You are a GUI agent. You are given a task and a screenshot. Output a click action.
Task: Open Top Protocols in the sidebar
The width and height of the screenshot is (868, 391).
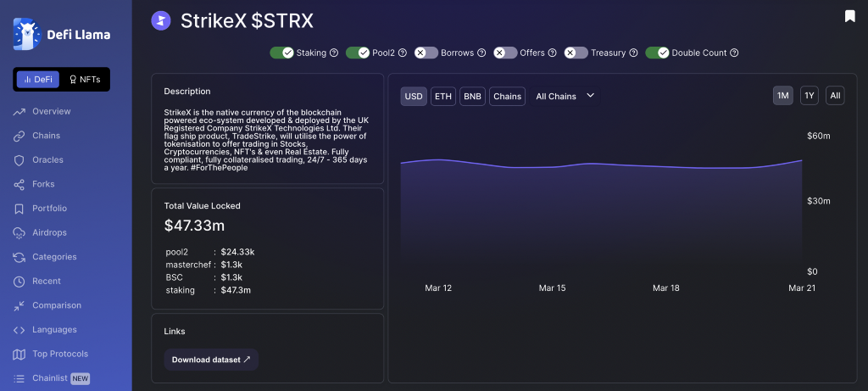[60, 354]
